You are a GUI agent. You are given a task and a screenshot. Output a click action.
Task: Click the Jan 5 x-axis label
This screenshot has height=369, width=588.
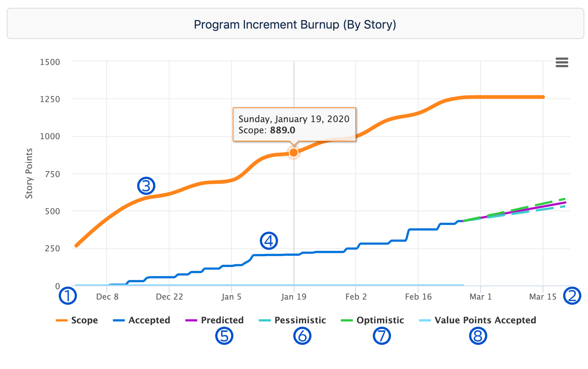tap(232, 297)
